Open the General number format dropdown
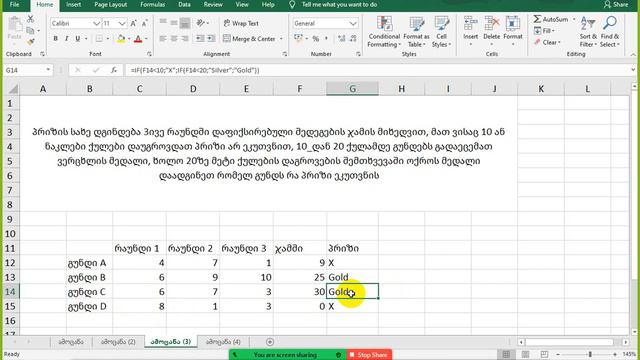This screenshot has height=360, width=640. [353, 23]
